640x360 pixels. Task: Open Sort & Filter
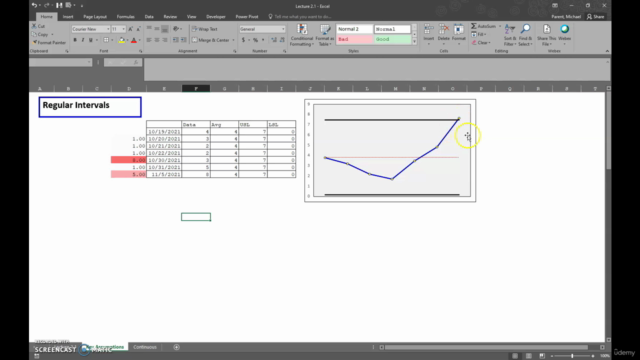(x=510, y=35)
